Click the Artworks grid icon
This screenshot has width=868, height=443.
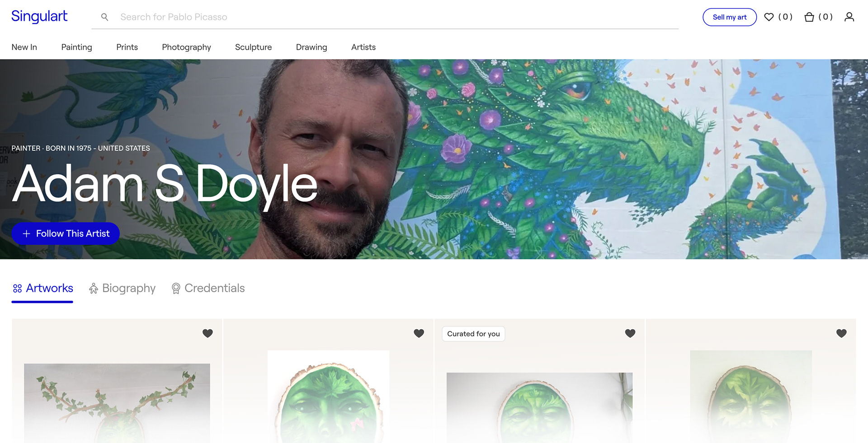point(17,288)
